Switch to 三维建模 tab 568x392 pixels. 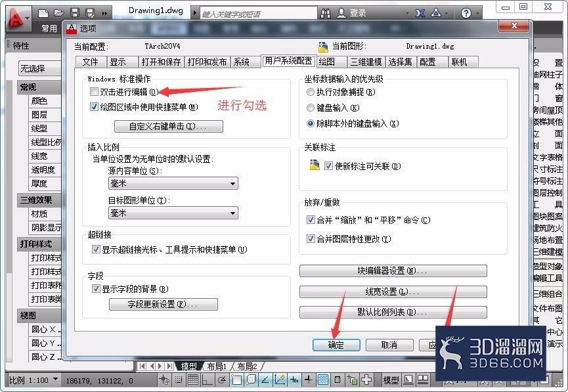click(x=366, y=62)
